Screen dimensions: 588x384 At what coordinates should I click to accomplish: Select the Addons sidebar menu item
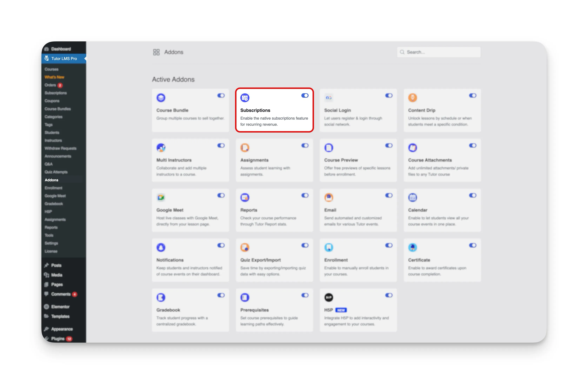tap(51, 180)
